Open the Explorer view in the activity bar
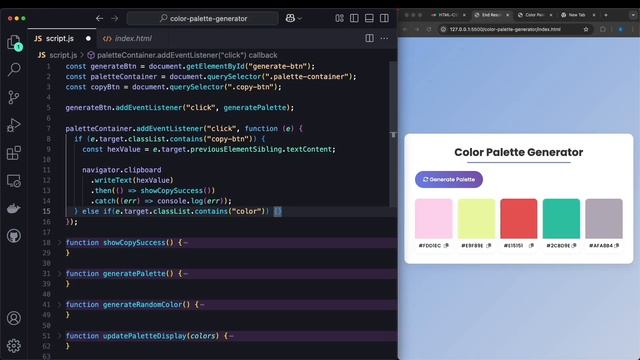Viewport: 640px width, 360px height. [14, 42]
